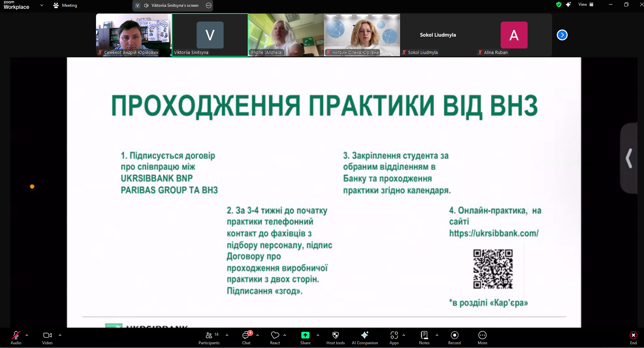This screenshot has height=348, width=644.
Task: Expand the collapsed side panel handle
Action: [x=629, y=158]
